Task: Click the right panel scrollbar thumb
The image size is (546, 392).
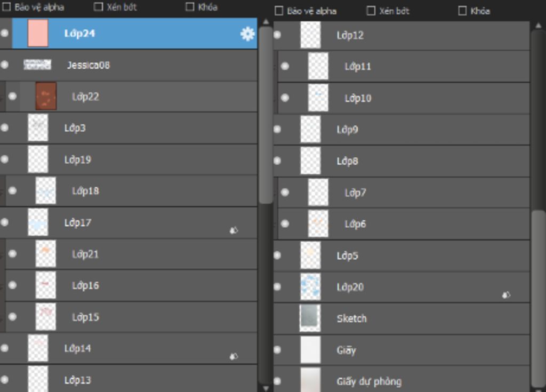Action: tap(538, 297)
